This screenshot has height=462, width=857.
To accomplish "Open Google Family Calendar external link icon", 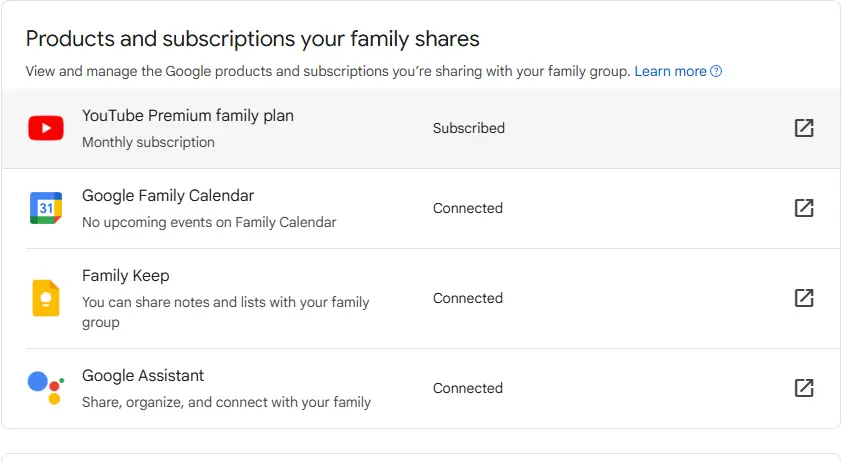I will click(x=804, y=208).
